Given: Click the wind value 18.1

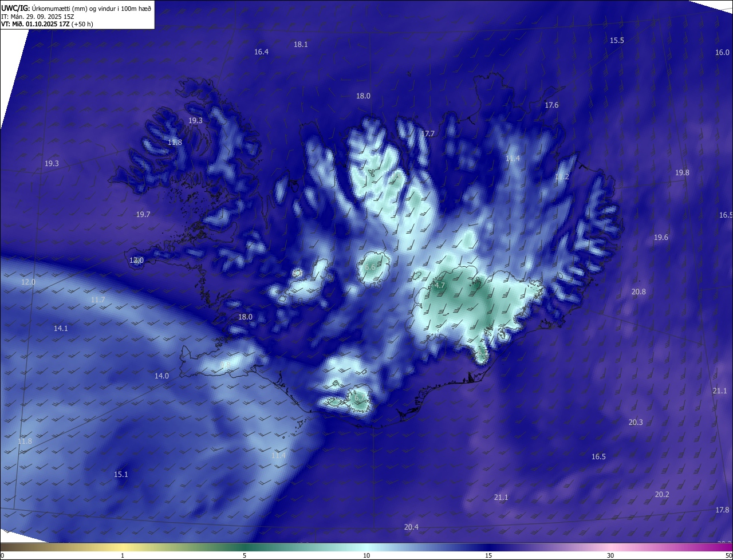Looking at the screenshot, I should [x=301, y=44].
